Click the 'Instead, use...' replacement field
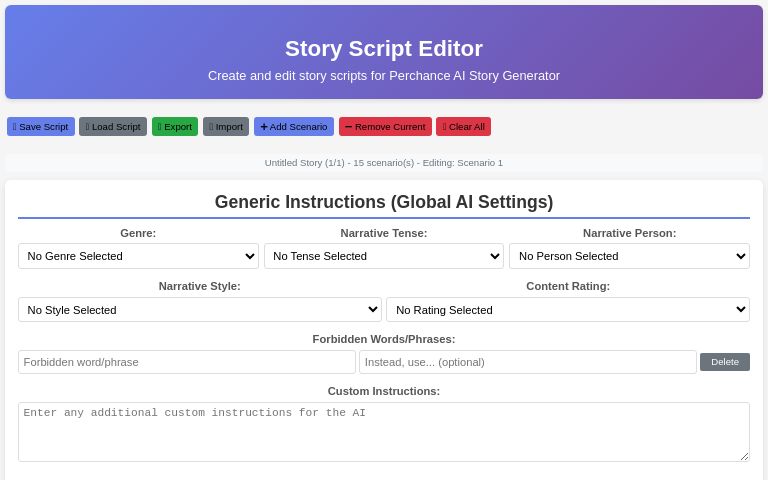This screenshot has height=480, width=768. click(528, 362)
